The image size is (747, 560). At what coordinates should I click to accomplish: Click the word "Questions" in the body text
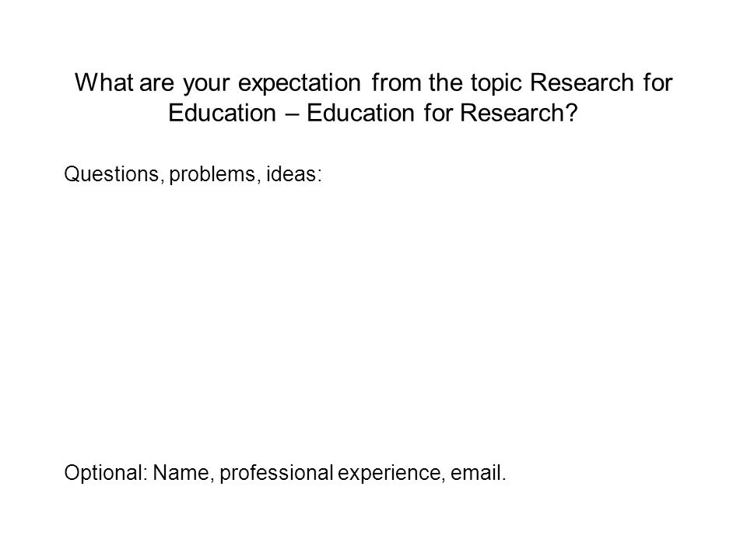point(111,173)
